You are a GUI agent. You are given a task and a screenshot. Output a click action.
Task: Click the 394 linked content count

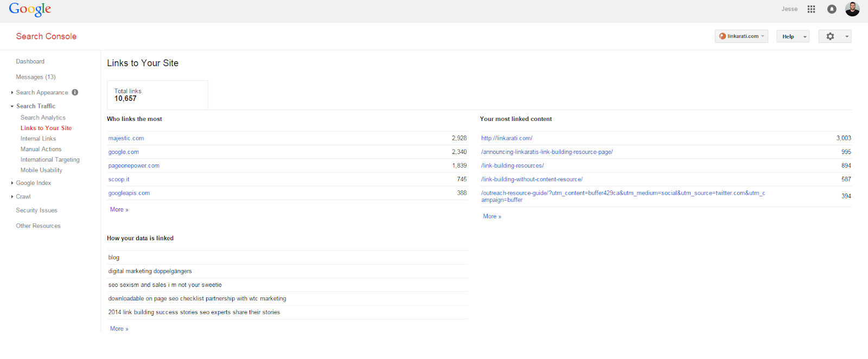(x=846, y=196)
